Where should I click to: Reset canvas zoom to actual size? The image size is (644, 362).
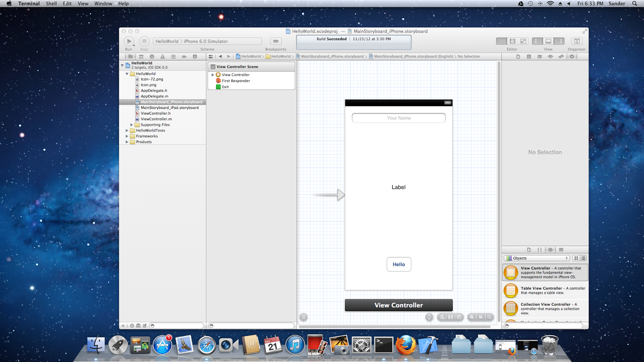pyautogui.click(x=481, y=317)
